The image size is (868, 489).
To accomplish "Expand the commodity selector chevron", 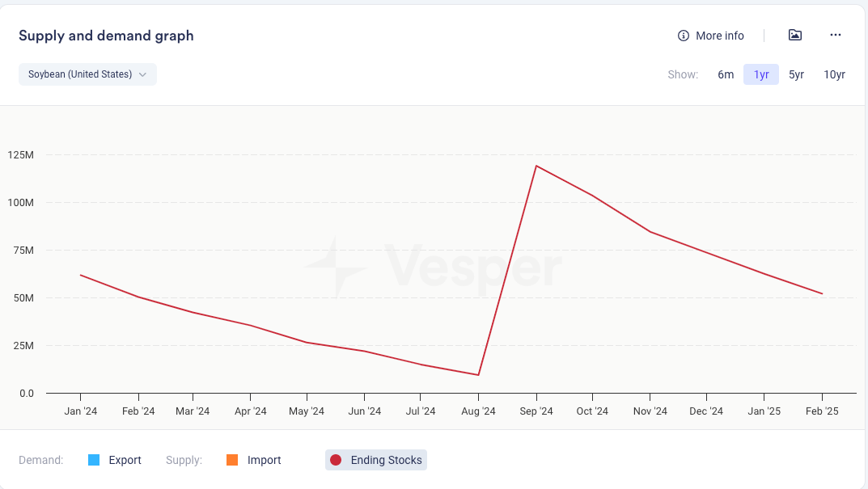I will (x=142, y=74).
